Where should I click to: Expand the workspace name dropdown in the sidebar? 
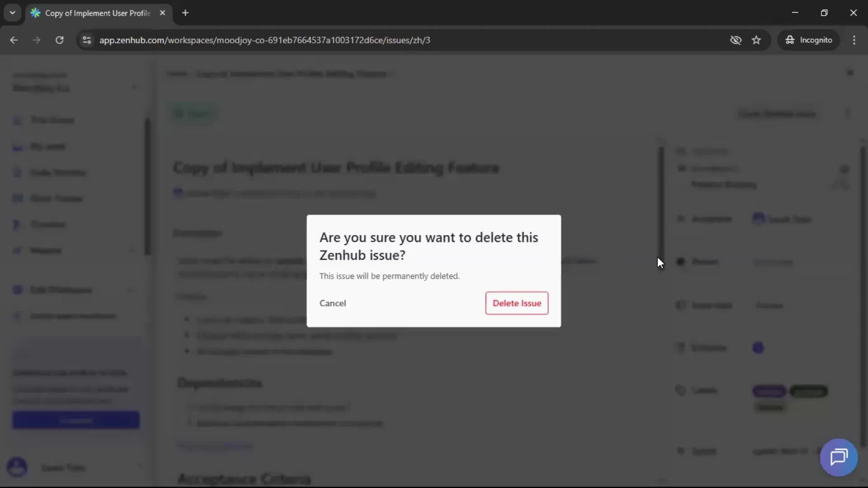point(134,87)
